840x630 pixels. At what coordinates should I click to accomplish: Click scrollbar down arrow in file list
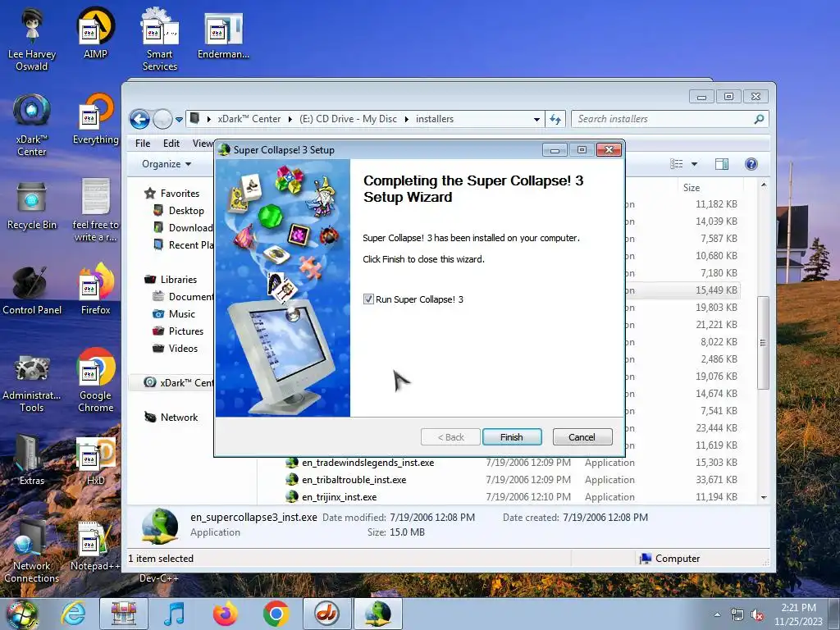[764, 497]
